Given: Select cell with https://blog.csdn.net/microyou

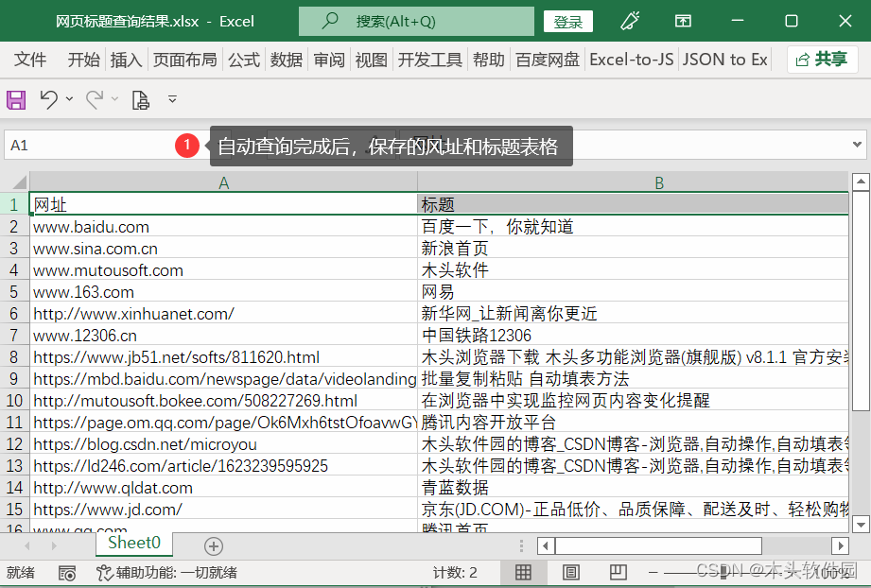Looking at the screenshot, I should 223,444.
